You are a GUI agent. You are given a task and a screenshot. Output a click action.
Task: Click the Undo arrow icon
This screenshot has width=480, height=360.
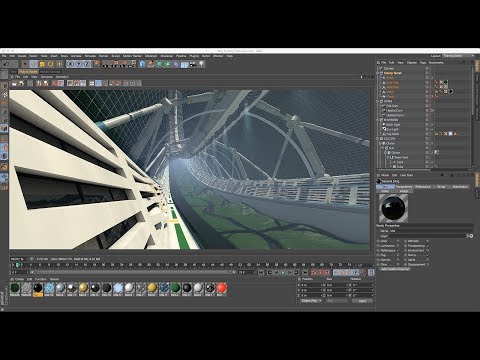click(x=6, y=64)
